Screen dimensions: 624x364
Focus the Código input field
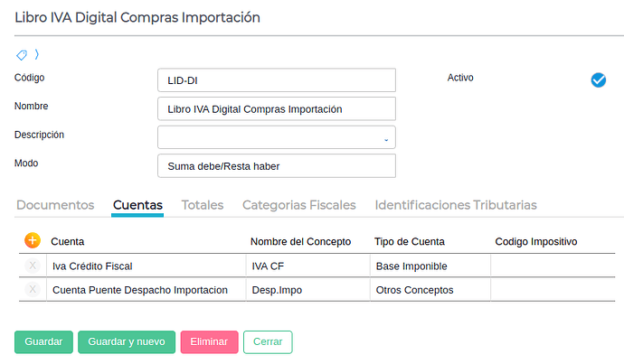click(x=276, y=80)
